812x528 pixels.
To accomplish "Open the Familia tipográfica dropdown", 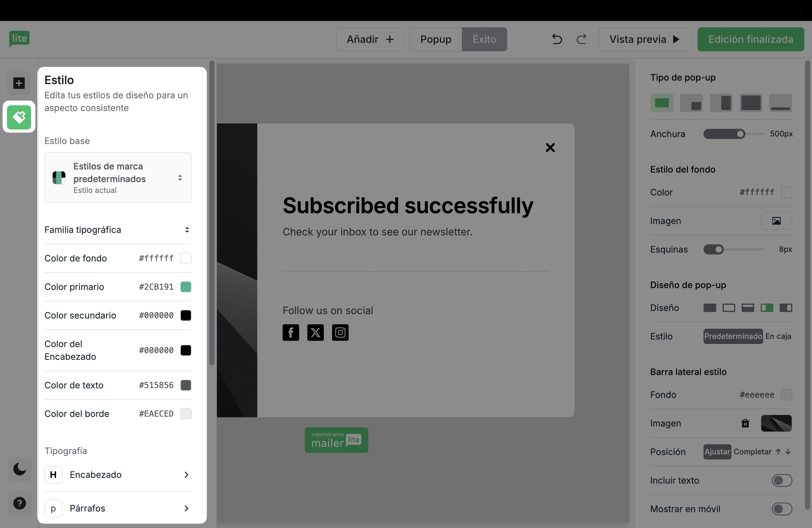I will pos(118,230).
